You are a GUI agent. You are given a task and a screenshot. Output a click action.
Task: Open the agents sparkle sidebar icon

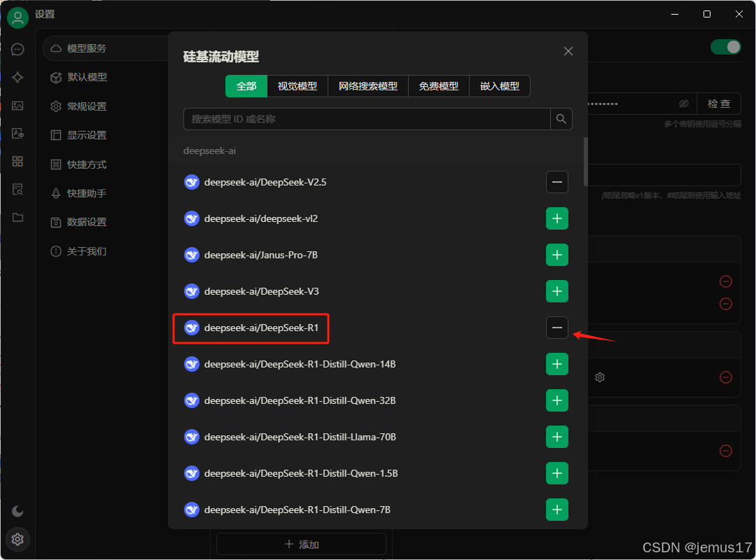pos(17,77)
